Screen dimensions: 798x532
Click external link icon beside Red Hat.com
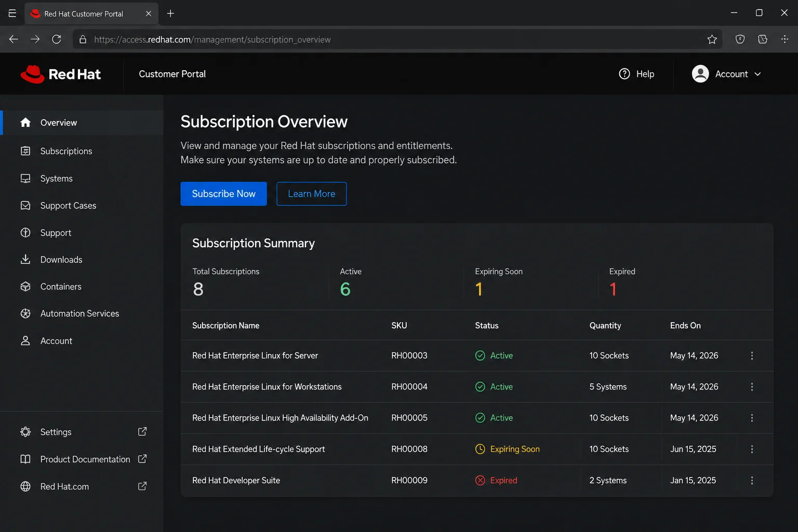142,486
